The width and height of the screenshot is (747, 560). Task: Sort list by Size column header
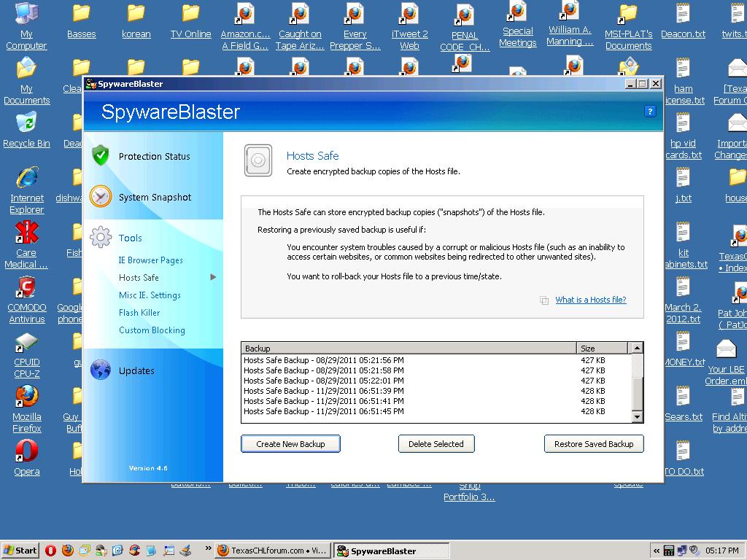602,348
